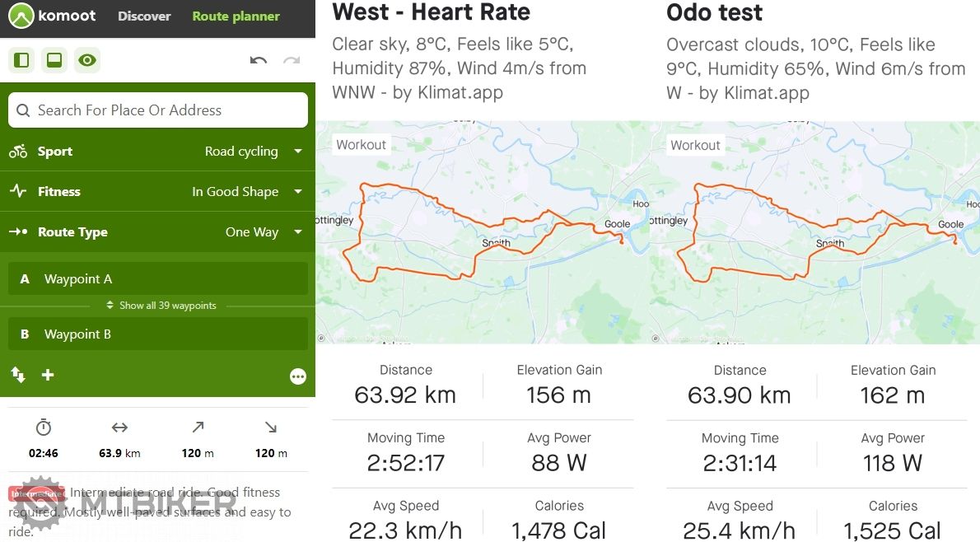Open the Road cycling sport dropdown
Image resolution: width=980 pixels, height=542 pixels.
(253, 152)
